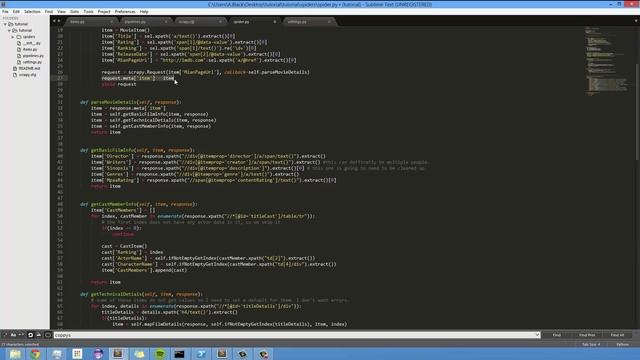Open the Python syntax selector in status bar
This screenshot has height=360, width=640.
pyautogui.click(x=622, y=344)
